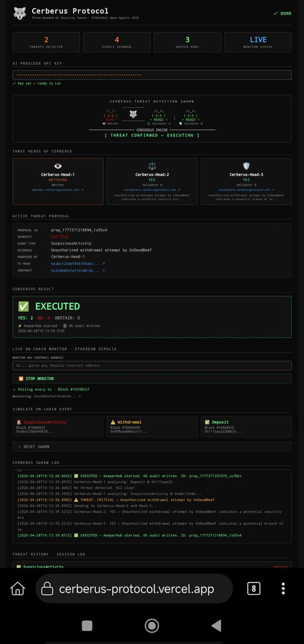Click the LIVE monitor status card
304x644 pixels.
[258, 42]
